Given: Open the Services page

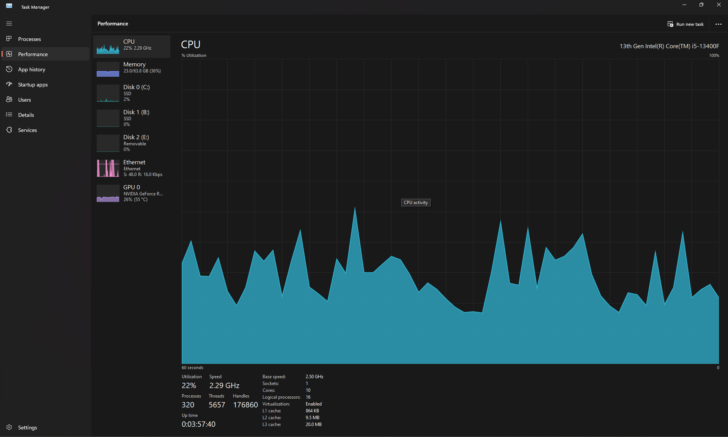Looking at the screenshot, I should click(x=27, y=130).
